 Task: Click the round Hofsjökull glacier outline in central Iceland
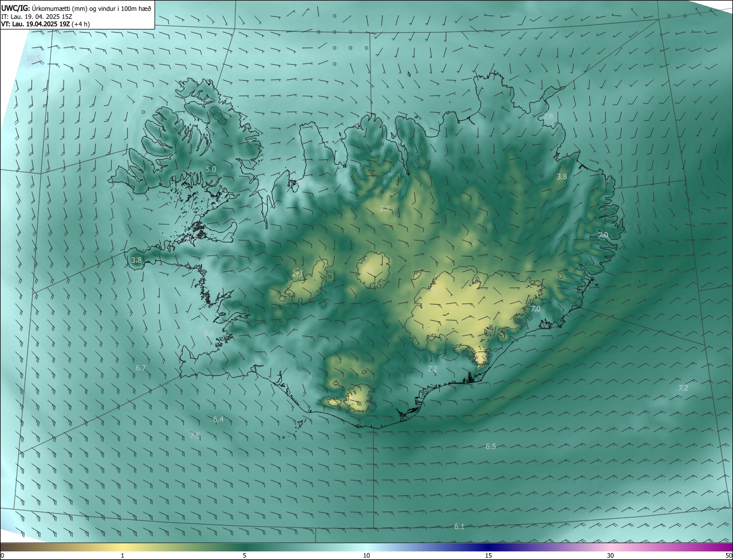coord(373,270)
